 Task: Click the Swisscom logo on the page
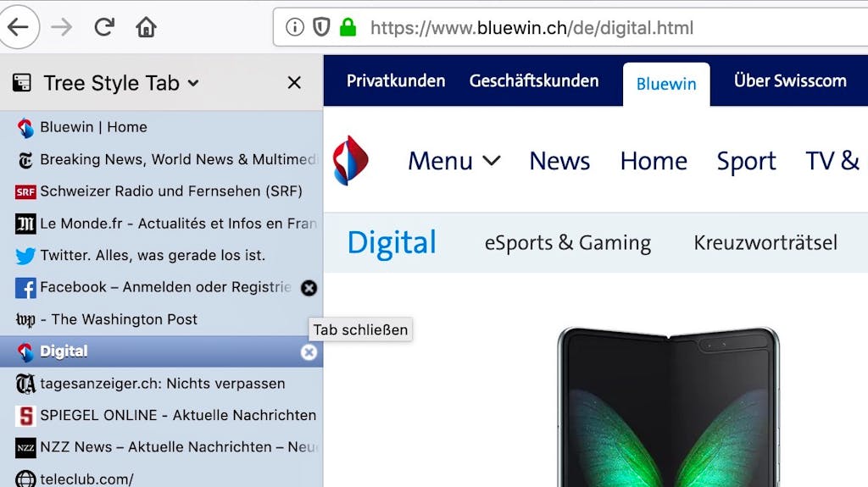350,160
